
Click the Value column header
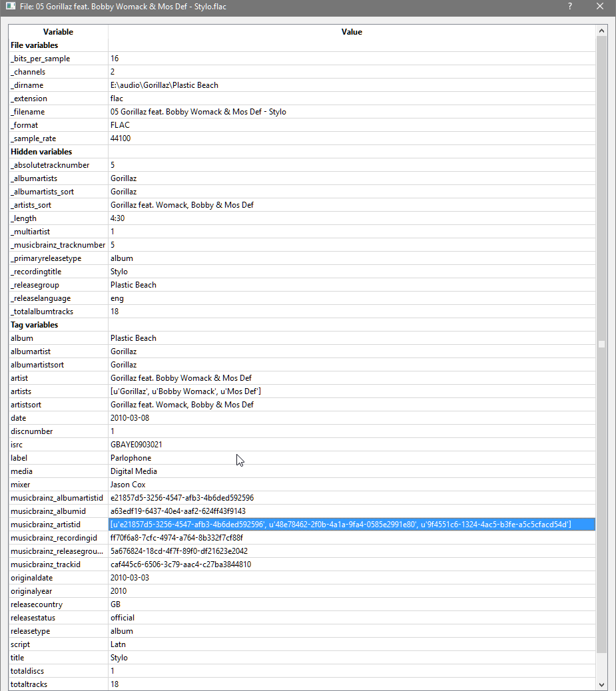(352, 32)
